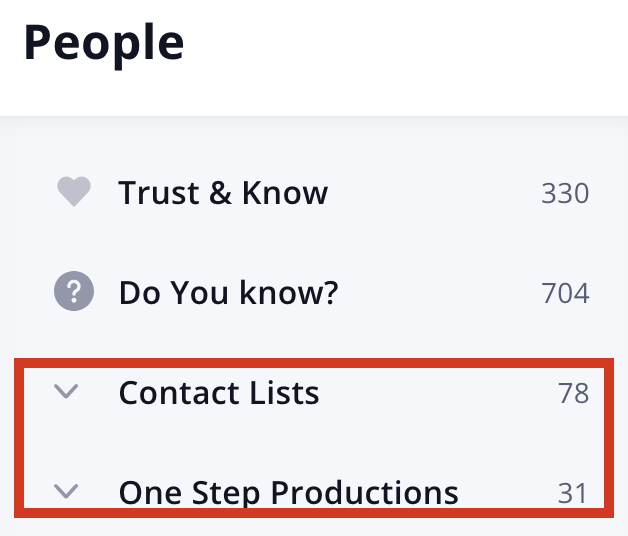Image resolution: width=628 pixels, height=536 pixels.
Task: Toggle the arrow left of One Step Productions
Action: click(66, 491)
